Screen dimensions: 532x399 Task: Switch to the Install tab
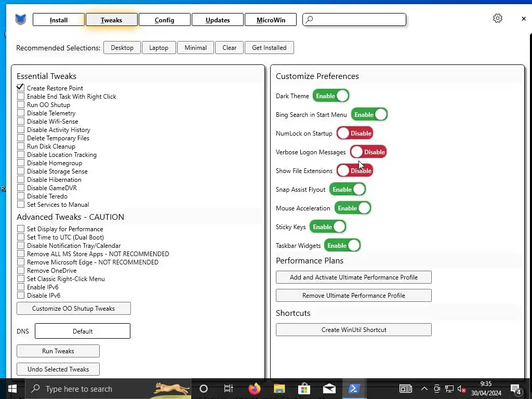point(58,20)
